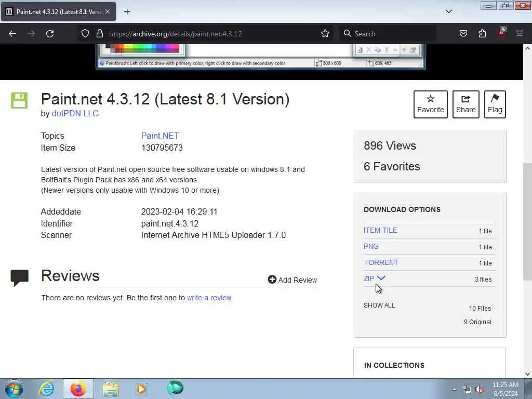Download the ITEM TILE file
This screenshot has width=532, height=399.
coord(380,230)
